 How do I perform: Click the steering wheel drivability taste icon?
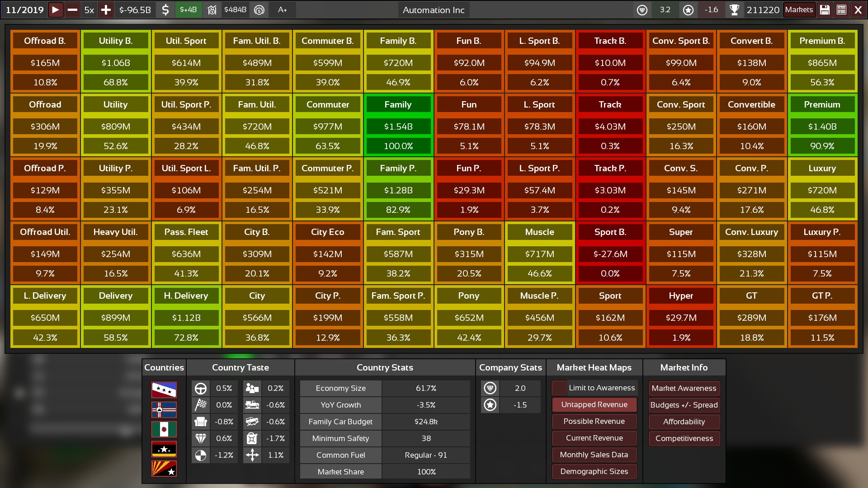(x=201, y=389)
